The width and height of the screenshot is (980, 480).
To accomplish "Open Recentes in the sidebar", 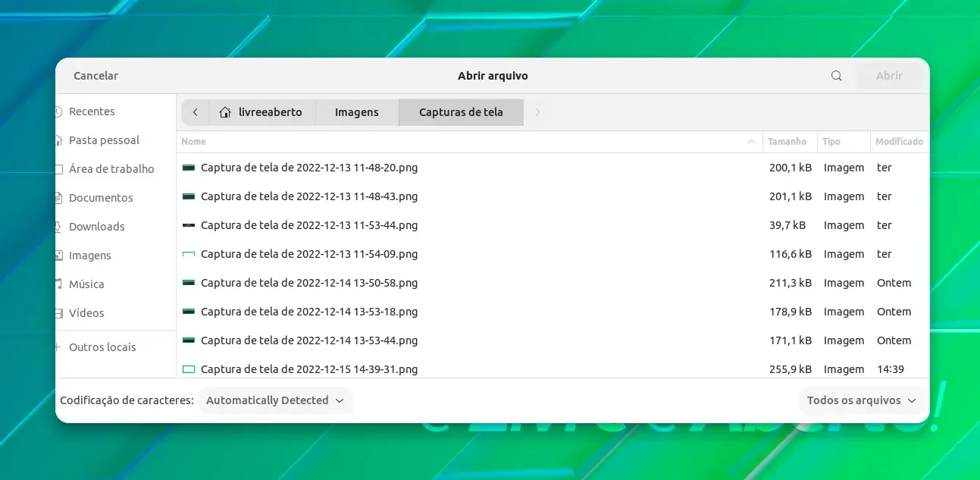I will (92, 111).
